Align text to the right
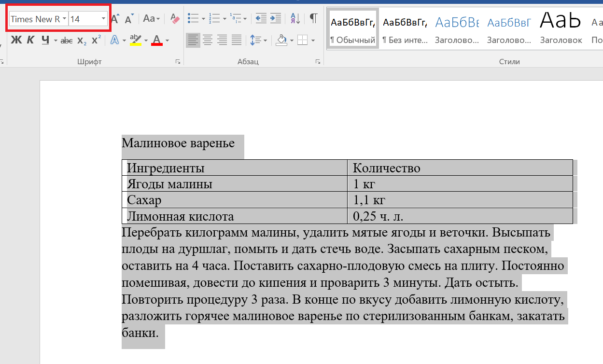This screenshot has width=603, height=364. point(222,40)
